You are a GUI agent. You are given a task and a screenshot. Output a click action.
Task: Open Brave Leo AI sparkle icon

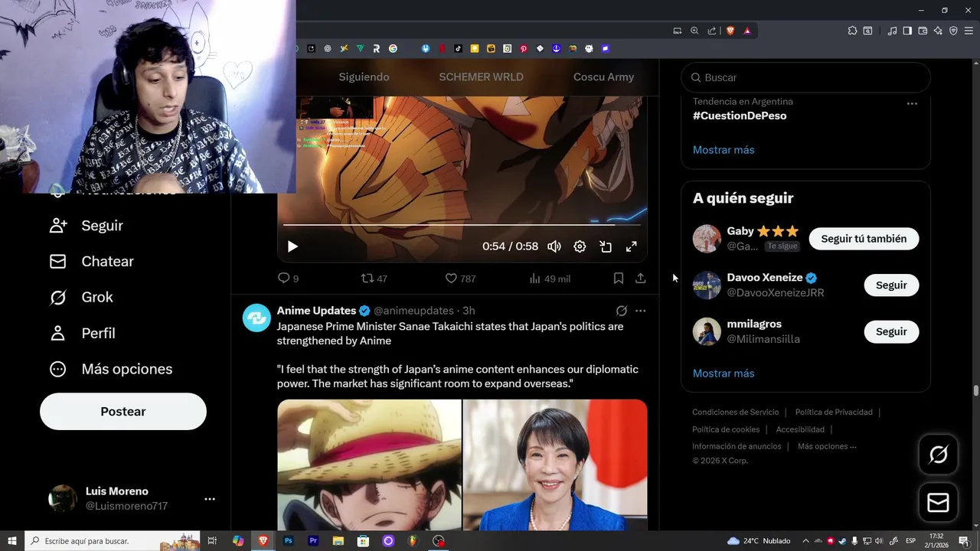[938, 31]
